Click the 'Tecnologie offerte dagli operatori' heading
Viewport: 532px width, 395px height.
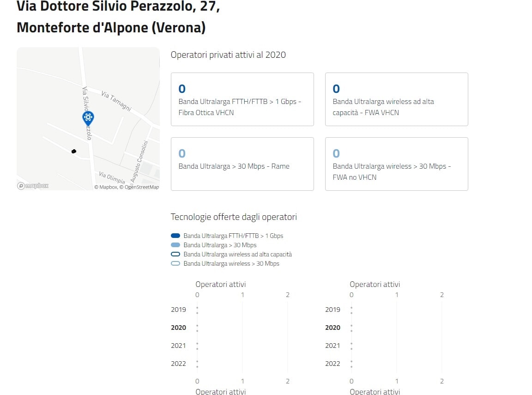click(234, 217)
